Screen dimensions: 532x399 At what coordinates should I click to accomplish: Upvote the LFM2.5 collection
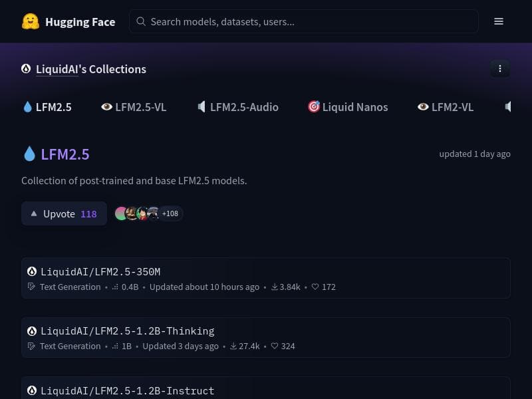[x=64, y=213]
